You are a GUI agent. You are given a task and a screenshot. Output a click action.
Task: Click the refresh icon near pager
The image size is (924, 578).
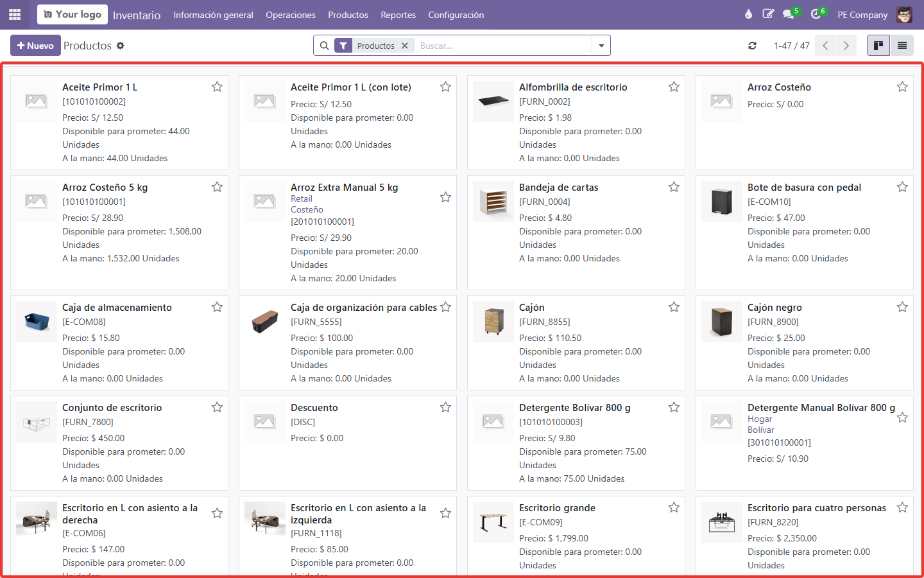pyautogui.click(x=752, y=46)
